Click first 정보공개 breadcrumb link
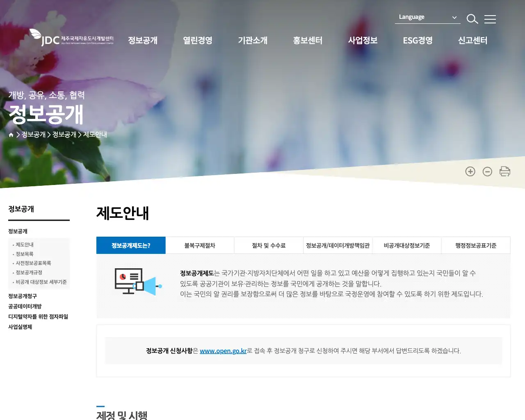This screenshot has width=525, height=420. click(x=33, y=135)
